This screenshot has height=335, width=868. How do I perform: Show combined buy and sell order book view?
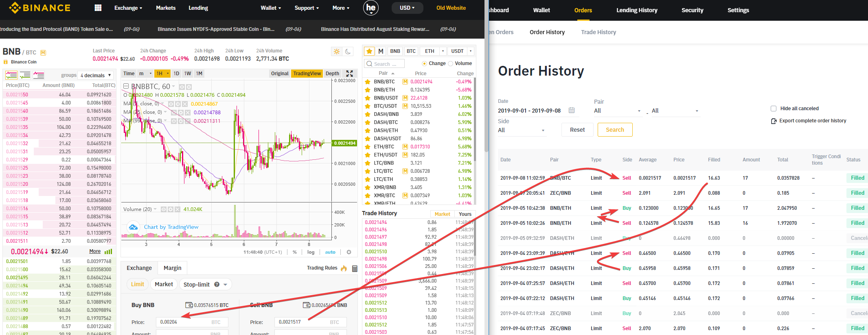(x=11, y=75)
